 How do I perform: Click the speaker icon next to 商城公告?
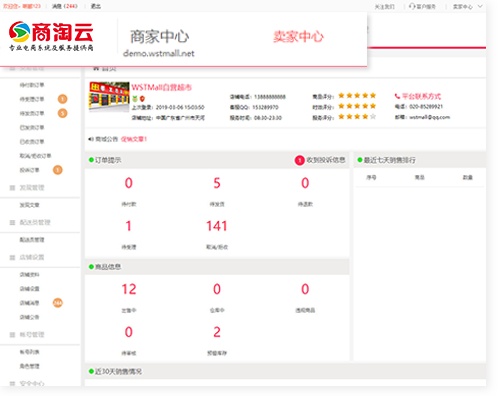click(91, 139)
